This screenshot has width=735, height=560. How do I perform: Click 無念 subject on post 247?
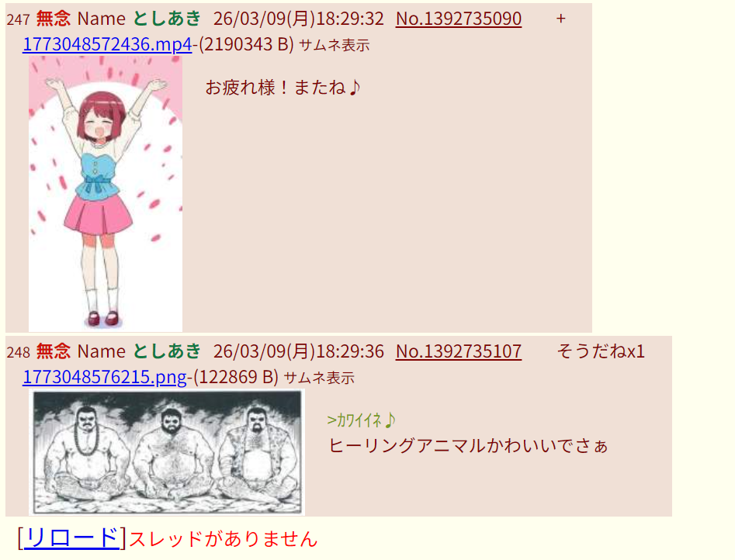pyautogui.click(x=54, y=19)
